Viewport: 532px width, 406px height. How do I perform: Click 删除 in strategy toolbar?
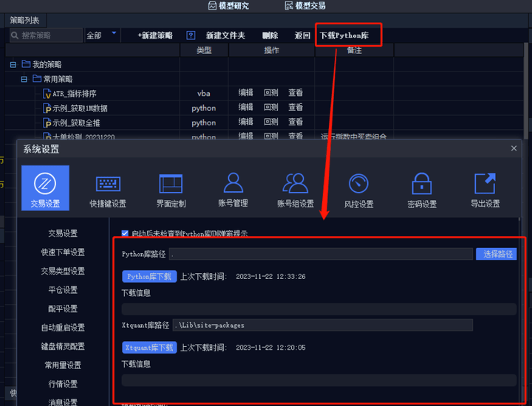270,35
